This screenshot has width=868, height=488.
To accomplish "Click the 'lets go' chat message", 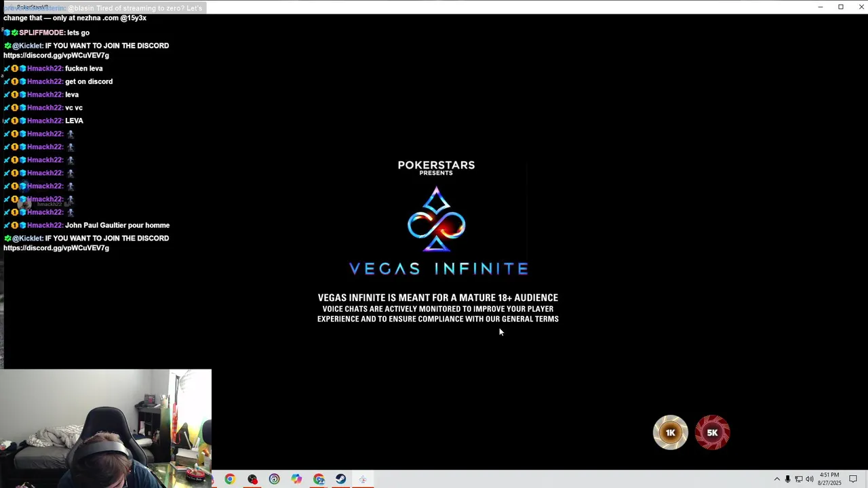I will (x=78, y=33).
